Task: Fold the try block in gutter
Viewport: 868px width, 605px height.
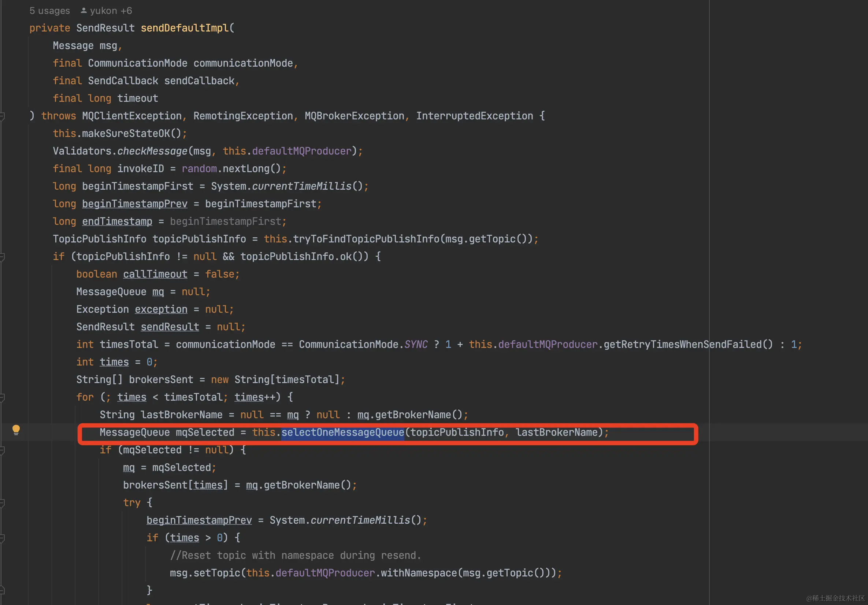Action: [2, 503]
